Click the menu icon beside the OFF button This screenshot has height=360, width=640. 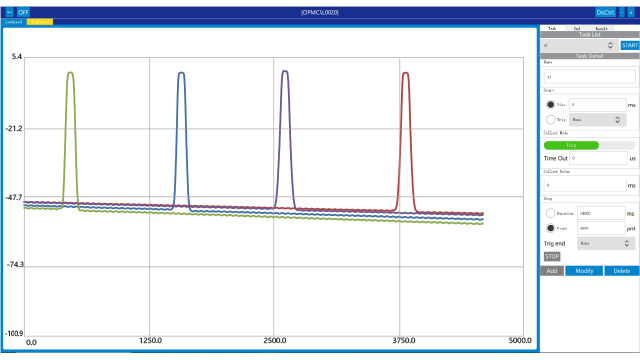pos(9,12)
